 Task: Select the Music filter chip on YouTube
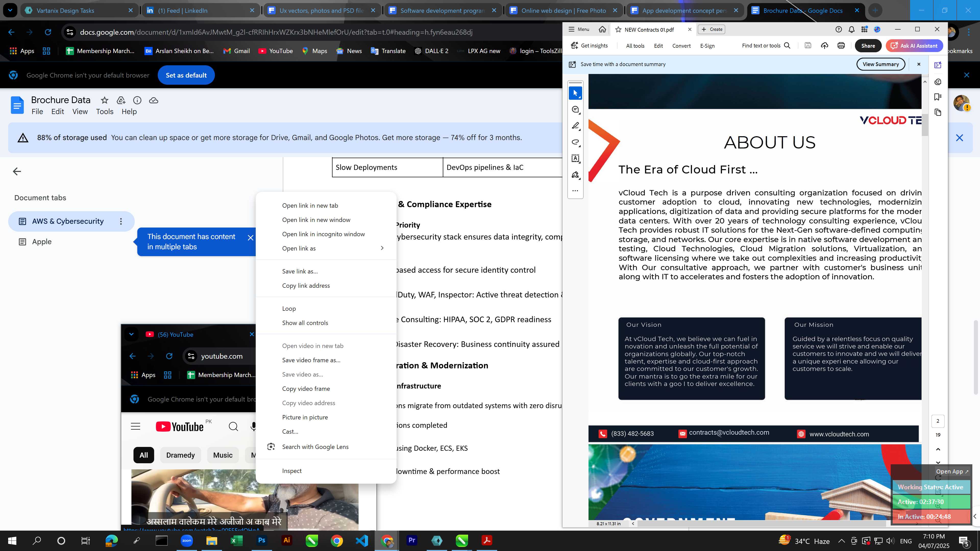(x=223, y=455)
